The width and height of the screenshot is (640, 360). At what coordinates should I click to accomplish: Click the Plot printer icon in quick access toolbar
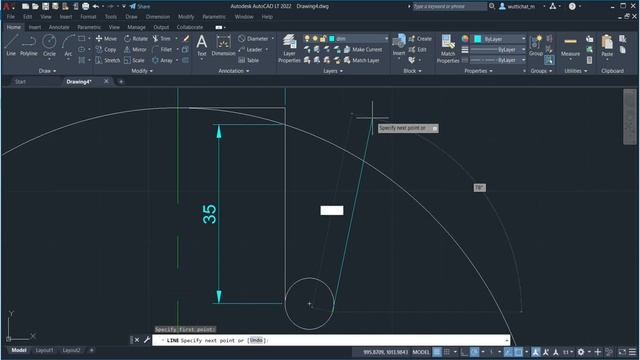85,6
